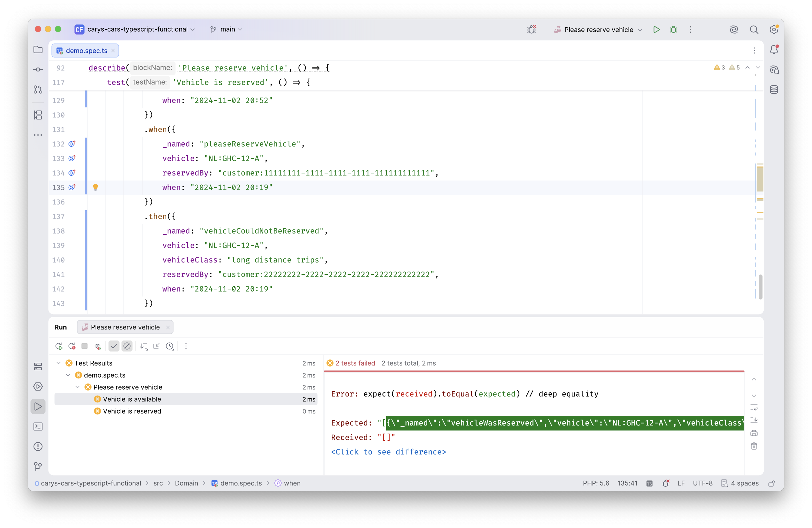Select the demo.spec.ts editor tab
812x528 pixels.
pos(86,50)
